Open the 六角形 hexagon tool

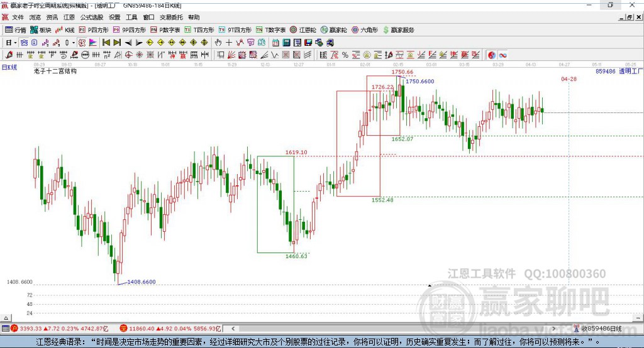click(x=365, y=30)
